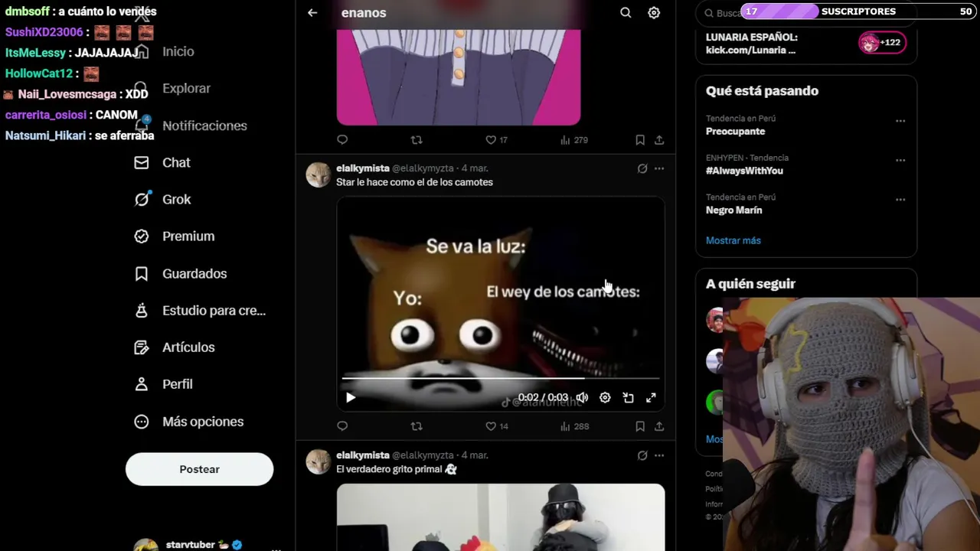Retweet the camotes tweet
This screenshot has width=980, height=551.
pos(416,426)
